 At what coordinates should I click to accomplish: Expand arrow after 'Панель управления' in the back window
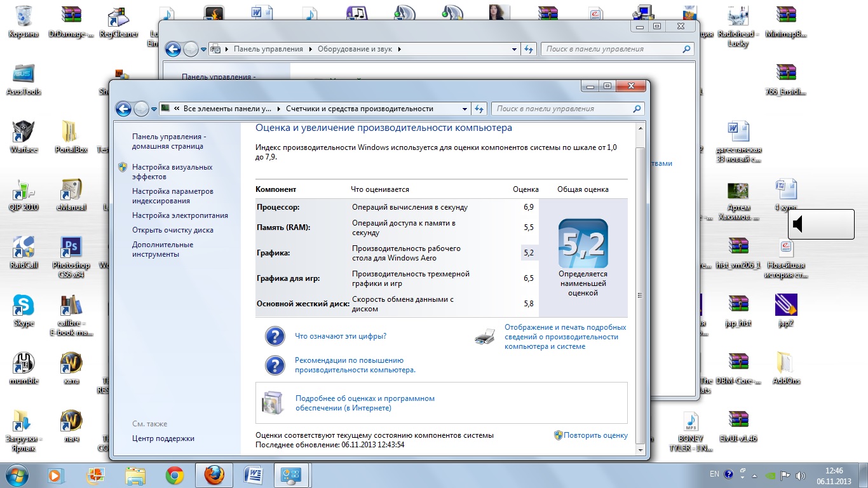[310, 49]
